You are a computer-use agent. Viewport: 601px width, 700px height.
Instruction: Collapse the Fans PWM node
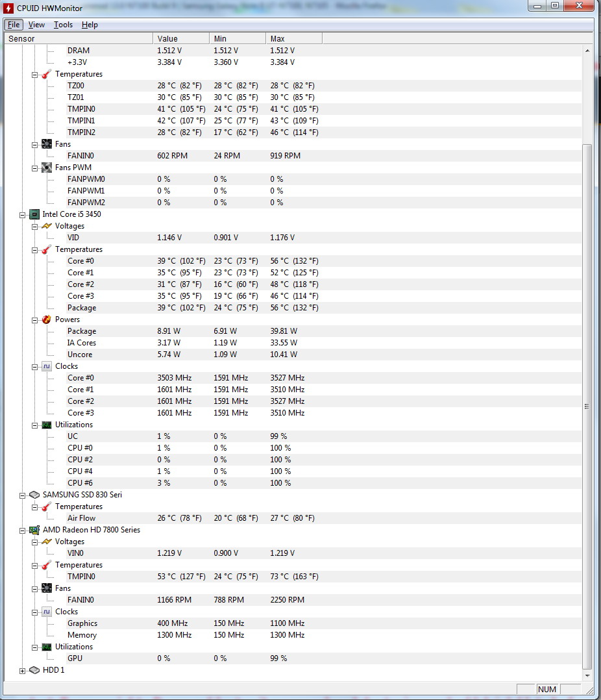point(35,168)
